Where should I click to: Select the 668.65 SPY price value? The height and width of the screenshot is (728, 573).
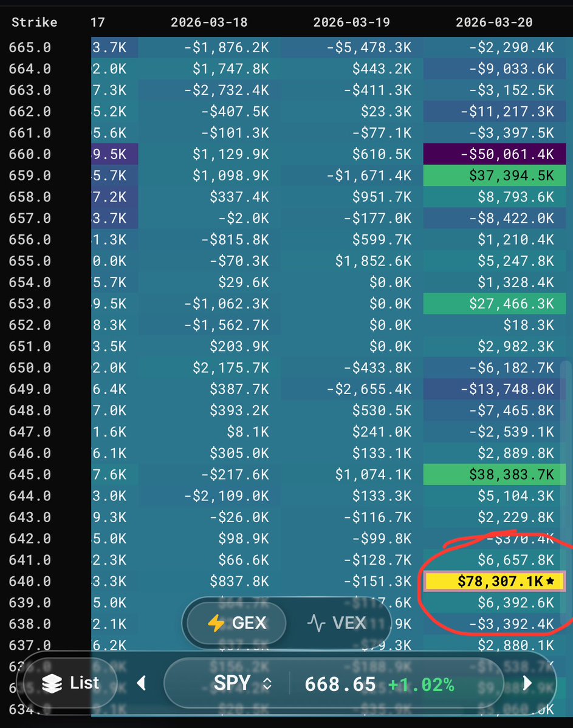click(x=340, y=684)
